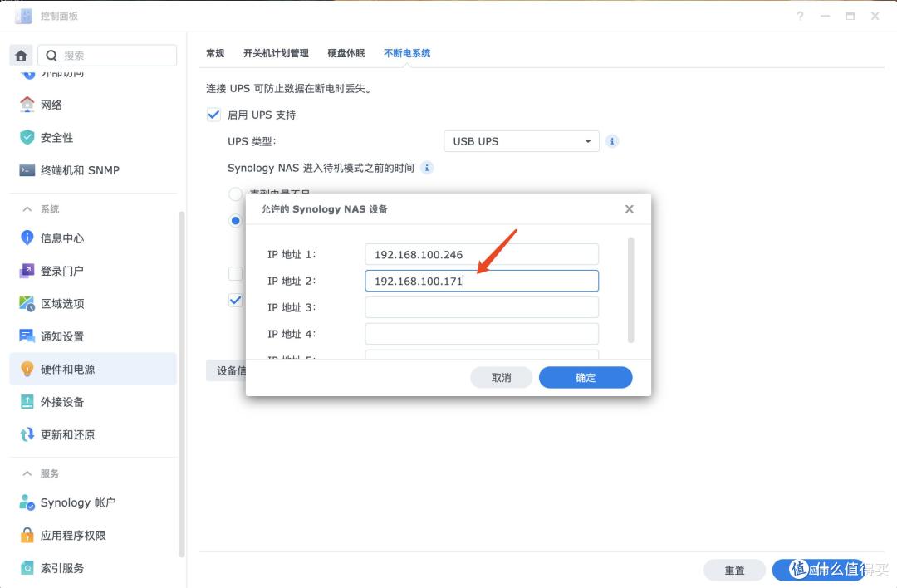Click the info icon beside UPS 类型
The width and height of the screenshot is (897, 588).
click(x=612, y=140)
